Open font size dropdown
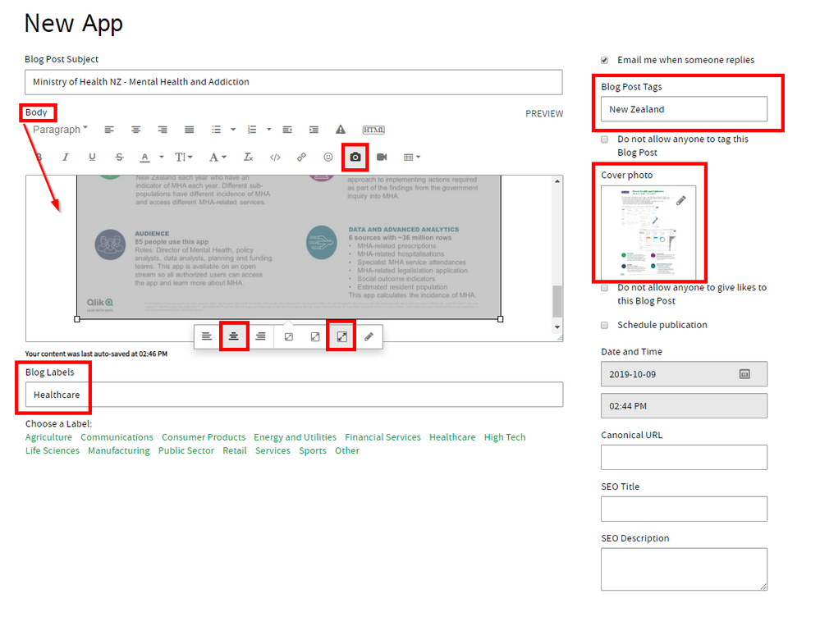This screenshot has width=820, height=644. tap(184, 157)
